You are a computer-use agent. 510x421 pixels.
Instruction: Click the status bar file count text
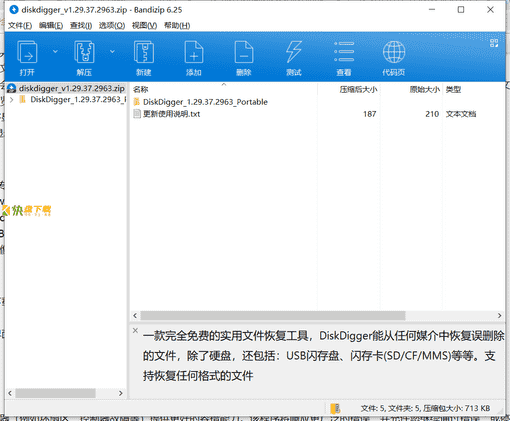[425, 408]
